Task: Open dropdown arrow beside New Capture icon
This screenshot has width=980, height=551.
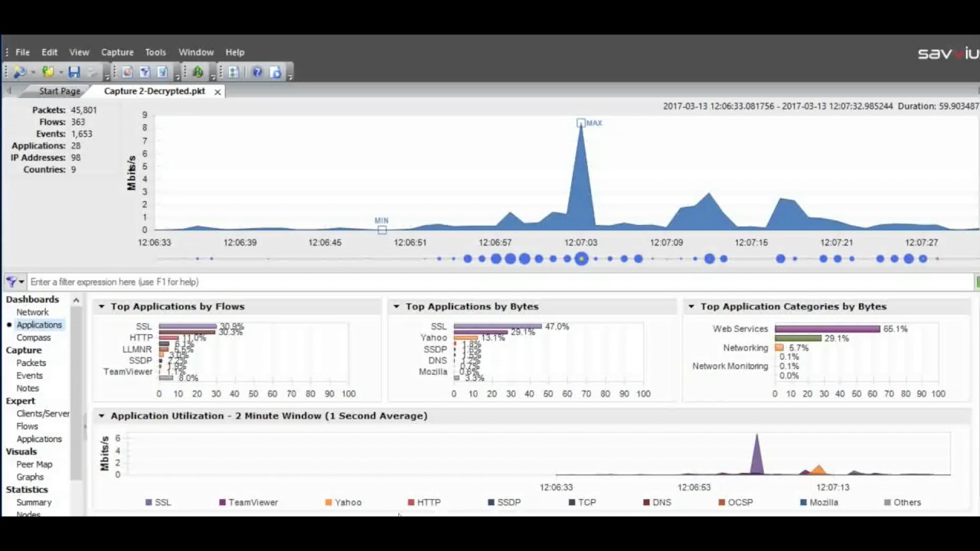Action: 32,73
